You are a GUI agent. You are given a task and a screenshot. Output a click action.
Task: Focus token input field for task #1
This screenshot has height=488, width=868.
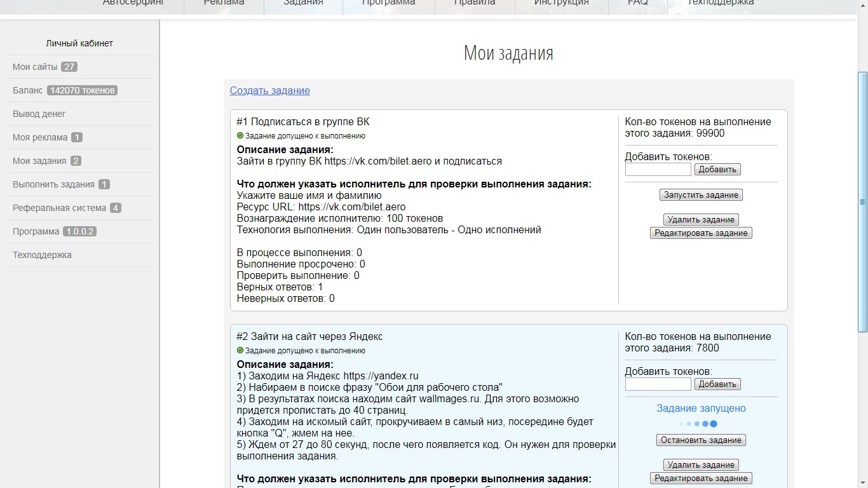coord(658,169)
